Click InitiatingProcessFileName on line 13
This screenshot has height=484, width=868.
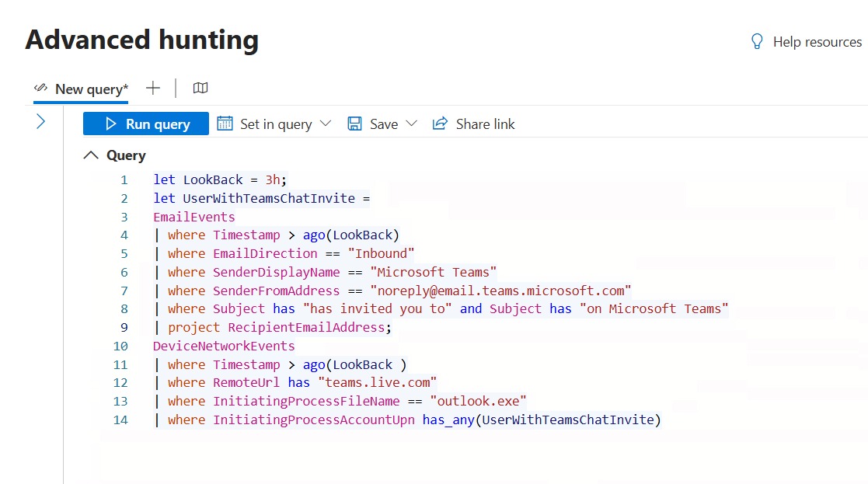(306, 401)
